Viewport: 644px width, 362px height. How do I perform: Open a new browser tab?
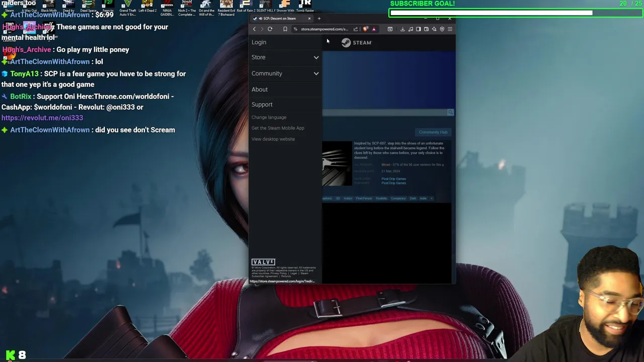(x=319, y=19)
